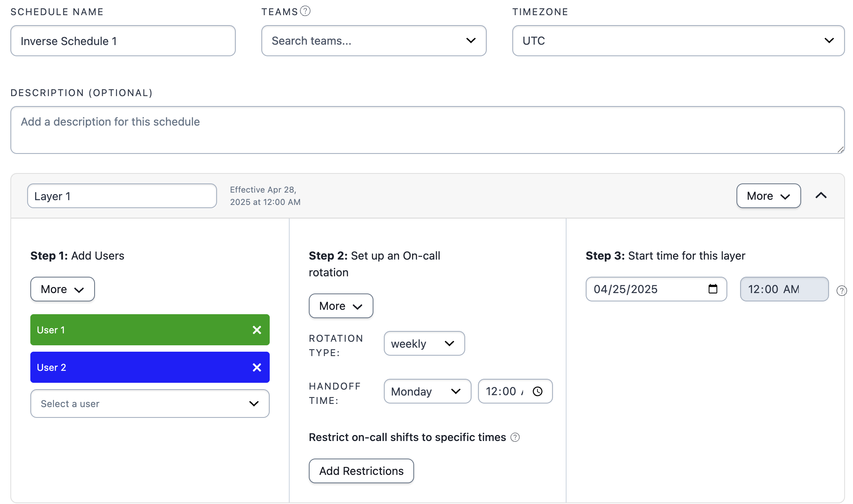The height and width of the screenshot is (504, 853).
Task: Open the weekly rotation type dropdown
Action: click(x=424, y=343)
